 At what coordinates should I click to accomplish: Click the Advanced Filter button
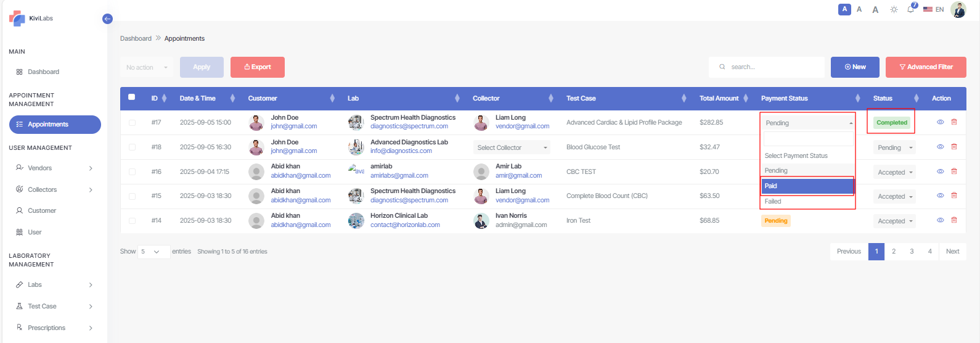925,67
